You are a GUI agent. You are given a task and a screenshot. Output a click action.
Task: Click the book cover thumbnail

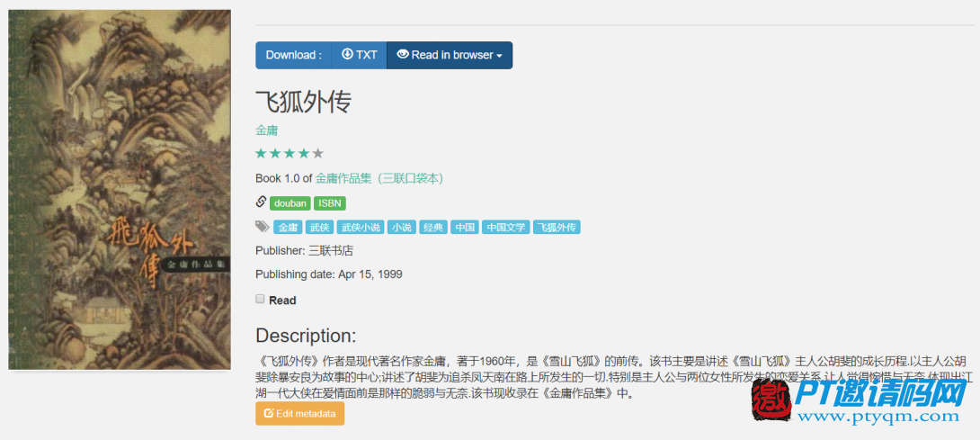coord(120,190)
